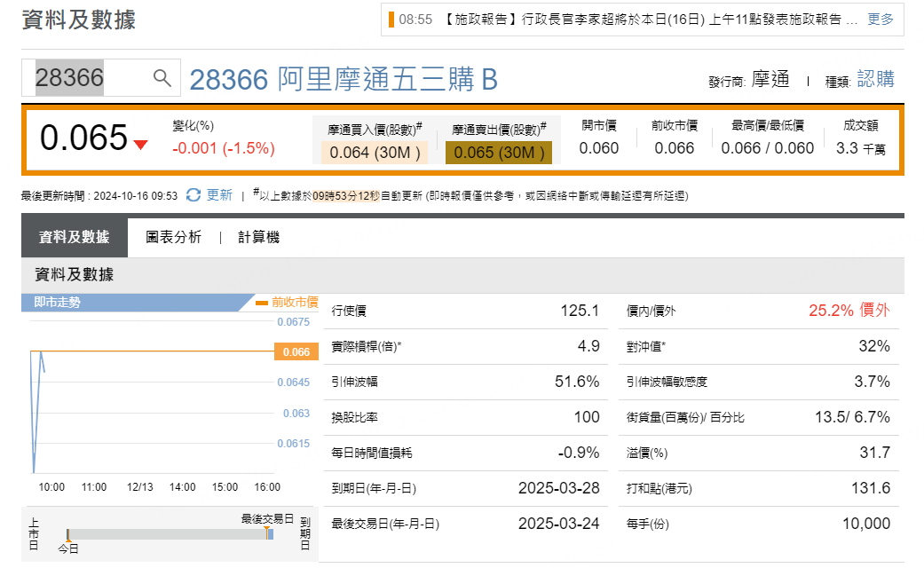Switch to the 資料及數據 tab
This screenshot has width=924, height=568.
coord(75,238)
